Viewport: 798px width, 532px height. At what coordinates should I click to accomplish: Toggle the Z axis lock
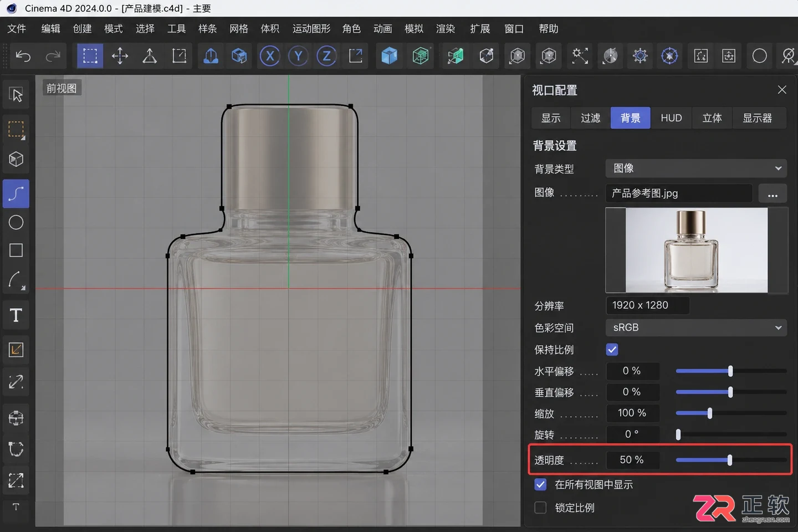(327, 56)
